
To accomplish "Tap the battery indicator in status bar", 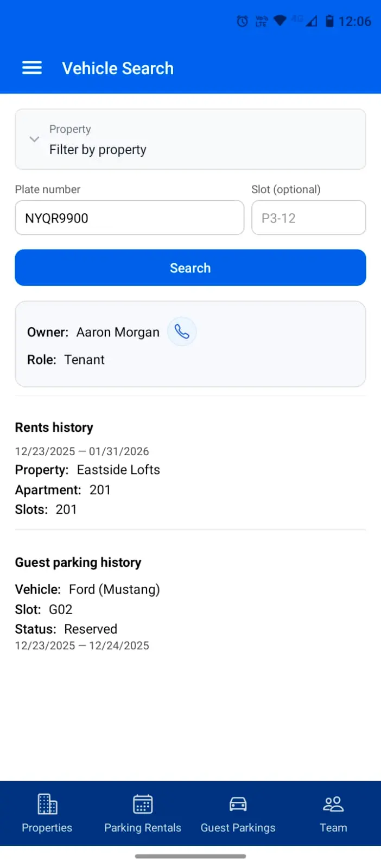I will (x=329, y=21).
